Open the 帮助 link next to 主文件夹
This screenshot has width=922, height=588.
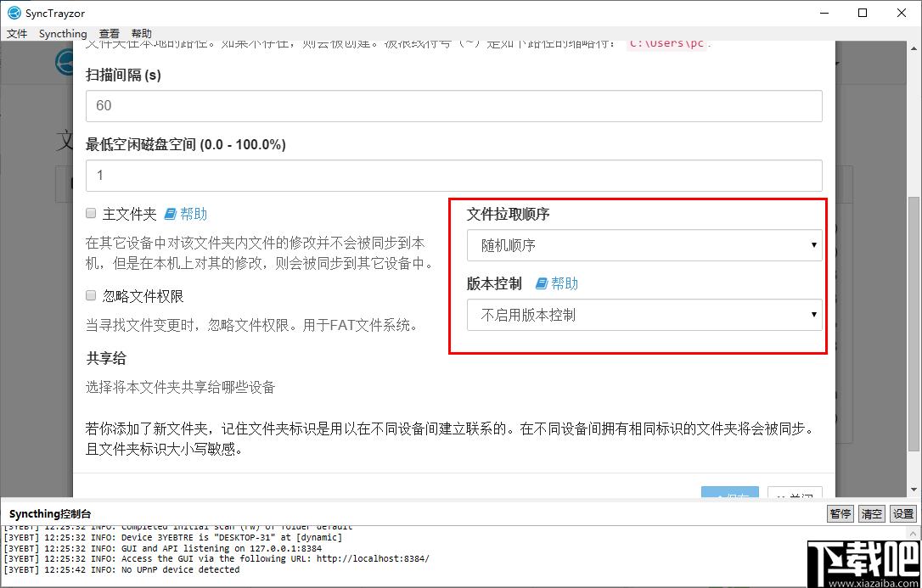(194, 214)
